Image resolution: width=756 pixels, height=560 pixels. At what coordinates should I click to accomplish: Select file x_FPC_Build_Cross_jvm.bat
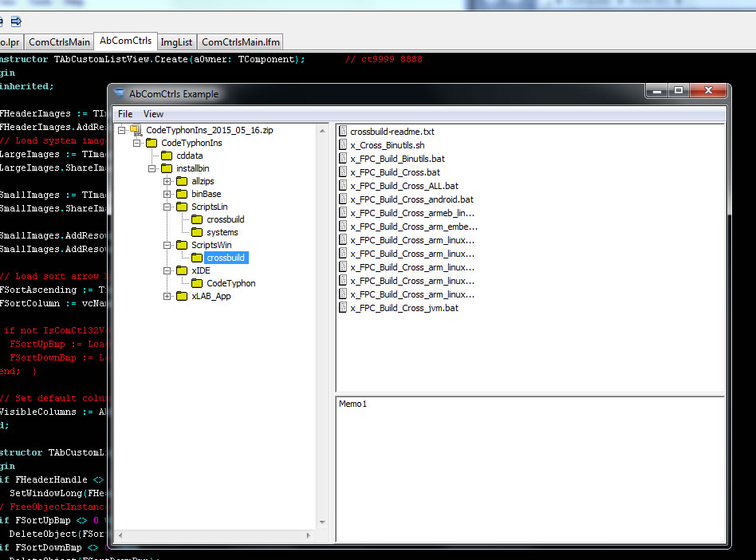pos(404,308)
